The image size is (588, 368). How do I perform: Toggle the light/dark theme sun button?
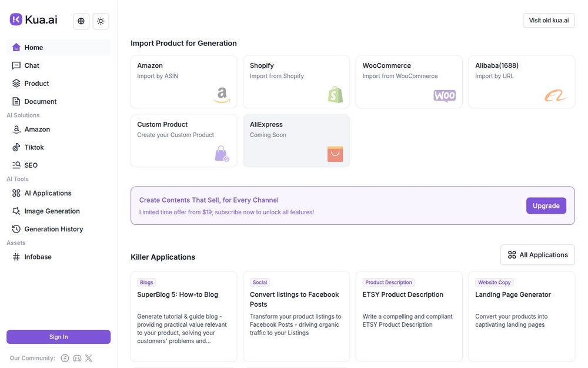[101, 21]
